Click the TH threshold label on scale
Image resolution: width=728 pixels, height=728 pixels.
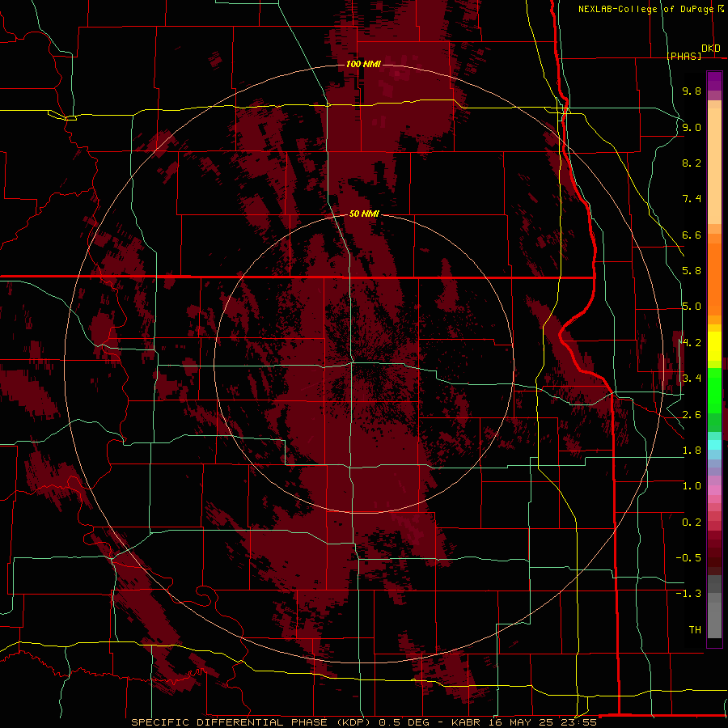(x=695, y=630)
